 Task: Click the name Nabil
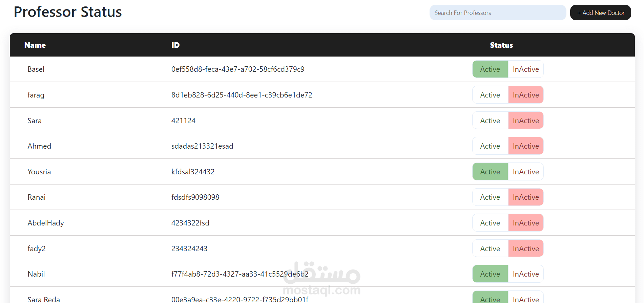click(x=36, y=274)
